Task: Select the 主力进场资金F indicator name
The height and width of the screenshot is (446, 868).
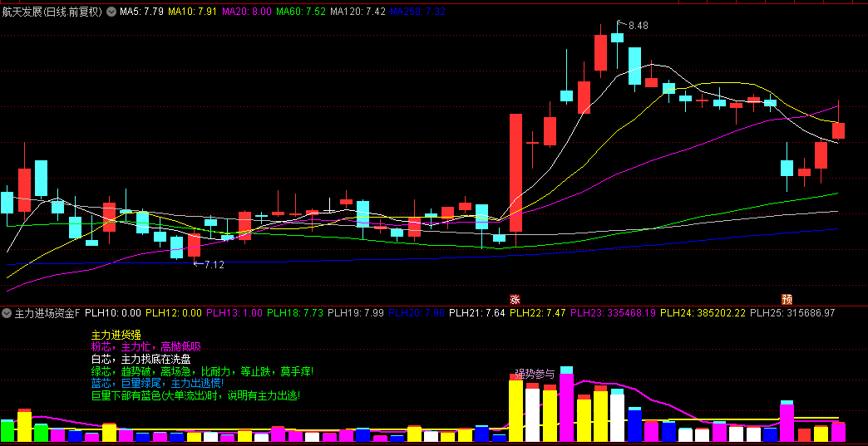Action: 47,313
